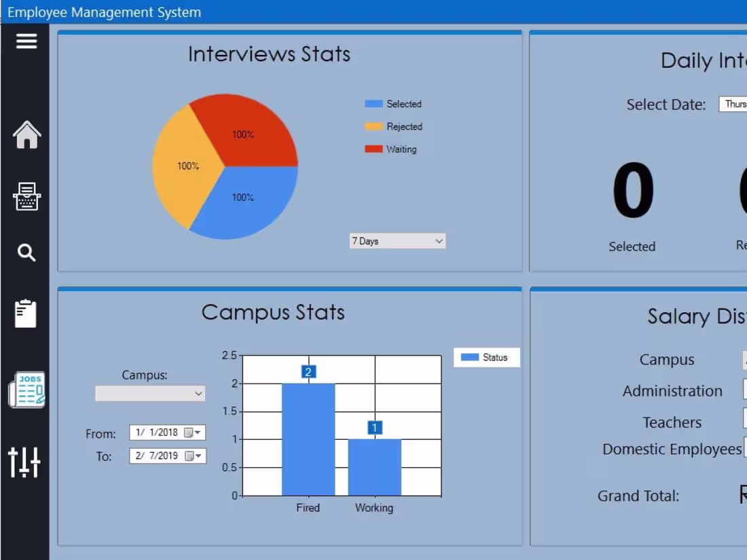Viewport: 747px width, 560px height.
Task: Open the printing section from the sidebar
Action: click(26, 198)
